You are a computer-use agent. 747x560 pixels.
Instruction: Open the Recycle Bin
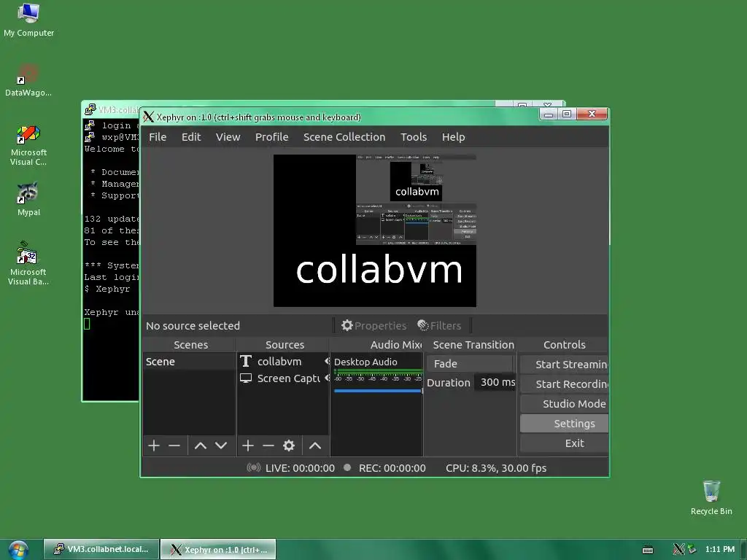pyautogui.click(x=711, y=497)
